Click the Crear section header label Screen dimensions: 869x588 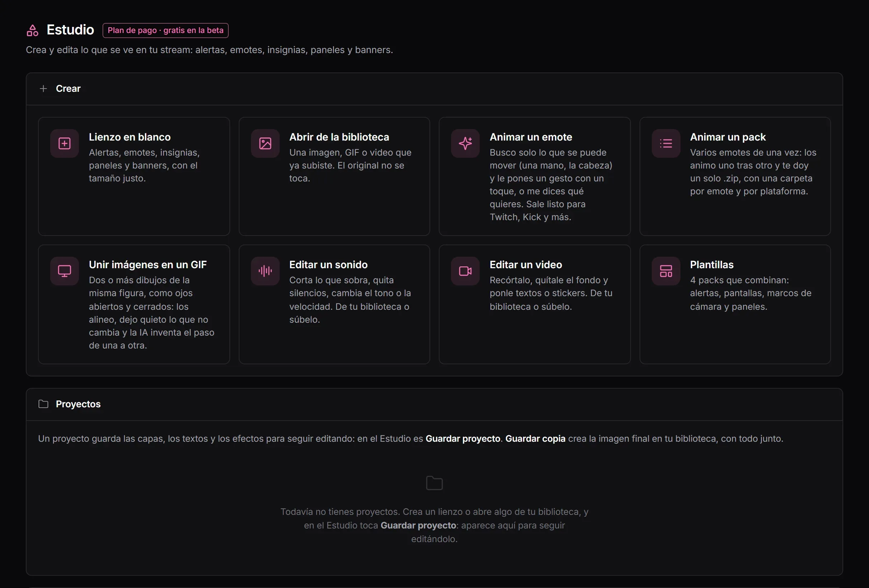tap(68, 89)
